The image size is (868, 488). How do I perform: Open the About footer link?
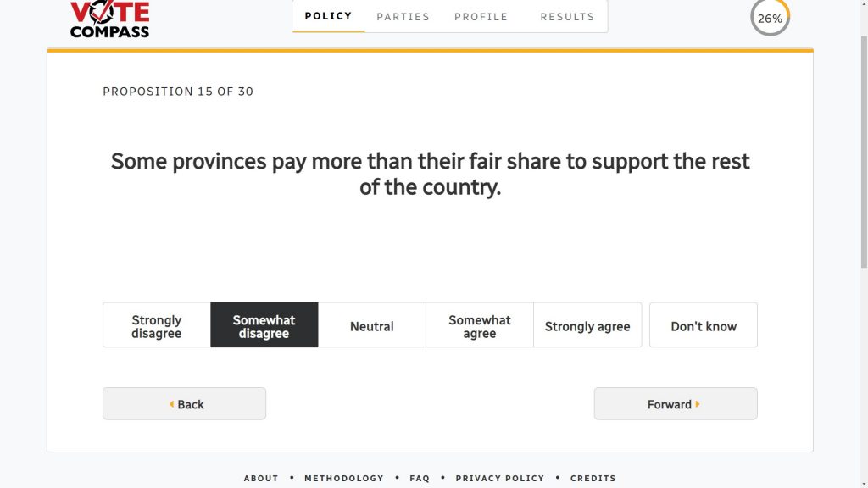(261, 478)
